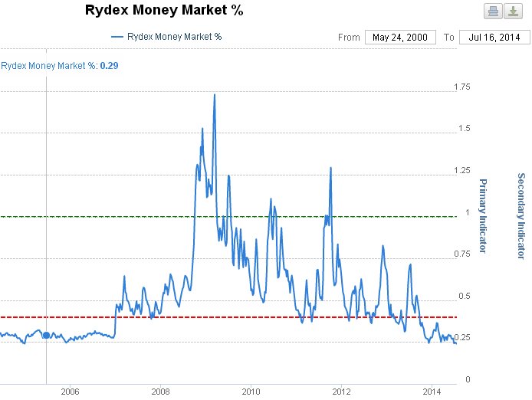Click the Primary Indicator axis label

483,216
